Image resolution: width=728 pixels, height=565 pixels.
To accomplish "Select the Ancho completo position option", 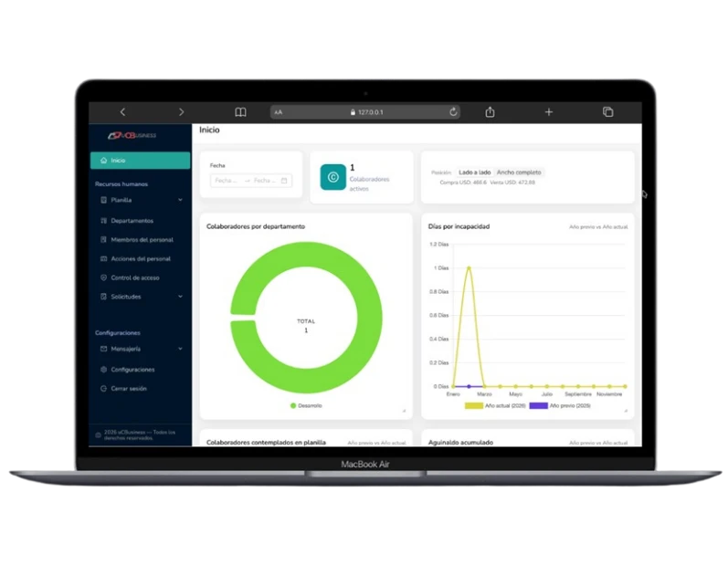I will point(519,173).
